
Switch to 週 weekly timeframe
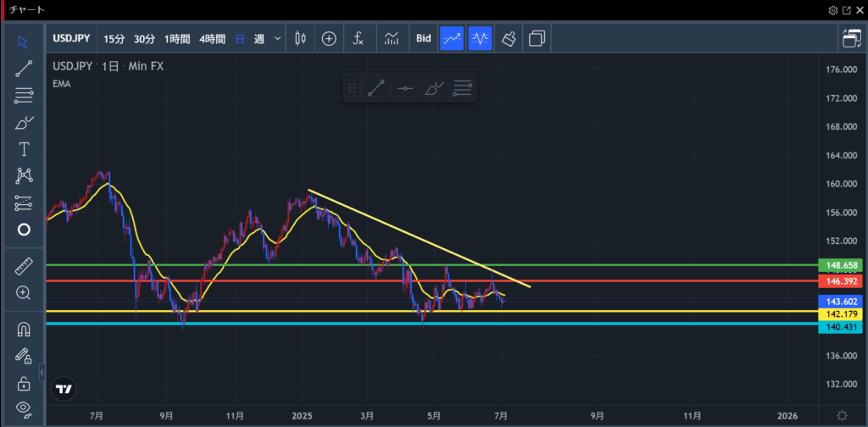tap(259, 39)
